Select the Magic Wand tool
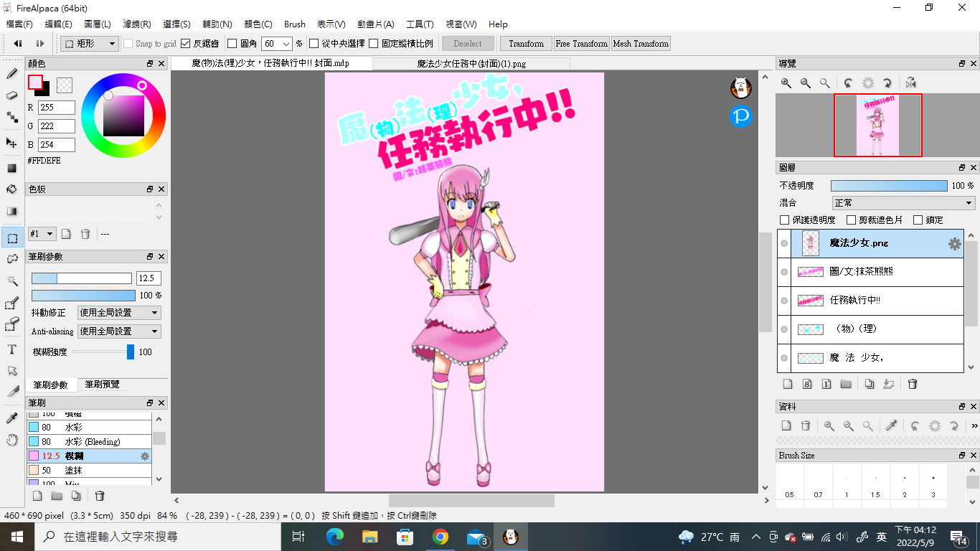This screenshot has width=980, height=551. click(x=12, y=281)
